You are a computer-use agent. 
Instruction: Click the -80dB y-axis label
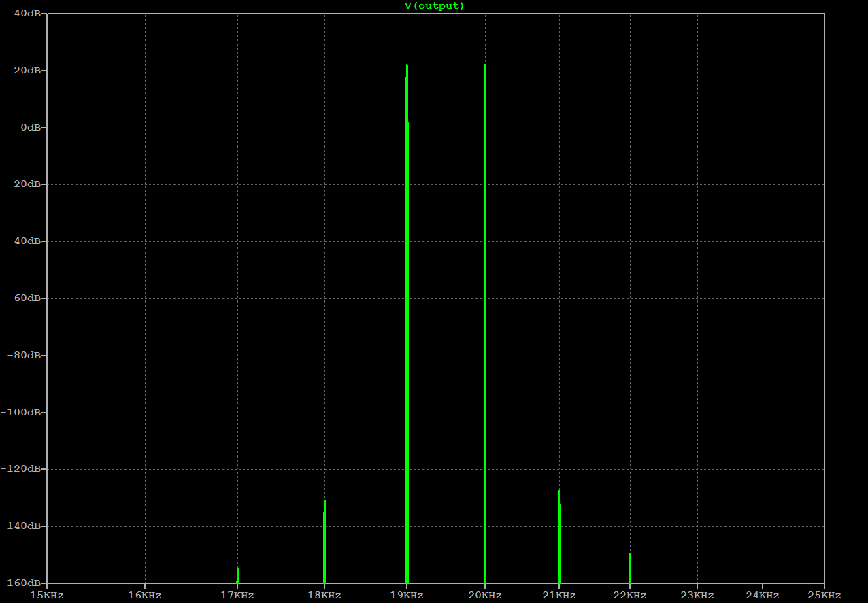(x=24, y=356)
